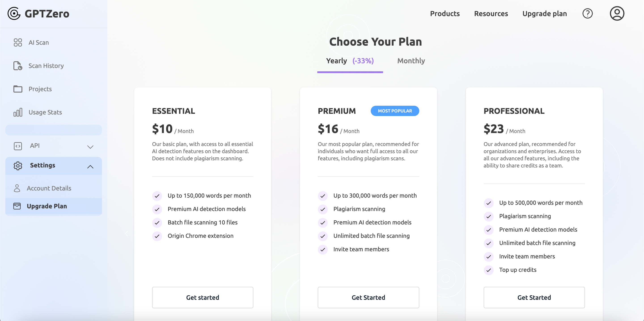Viewport: 644px width, 321px height.
Task: Switch to Yearly billing tab
Action: 350,61
